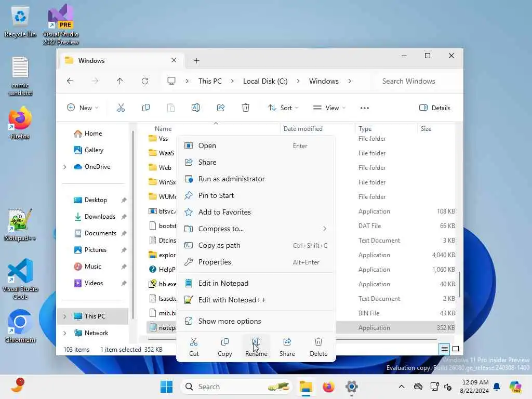The width and height of the screenshot is (532, 399).
Task: Choose Properties in context menu
Action: coord(257,262)
